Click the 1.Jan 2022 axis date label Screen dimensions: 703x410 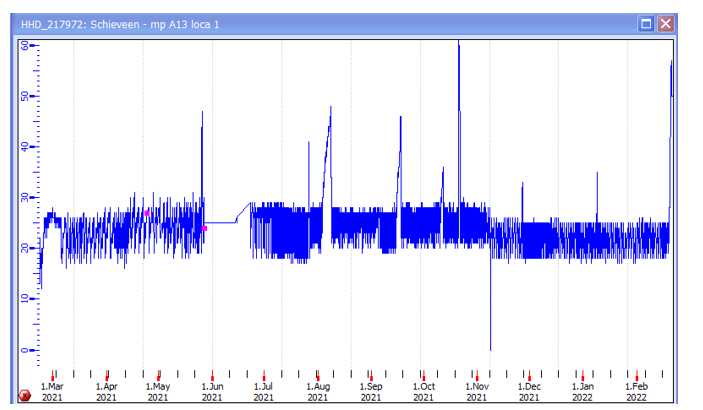click(583, 391)
